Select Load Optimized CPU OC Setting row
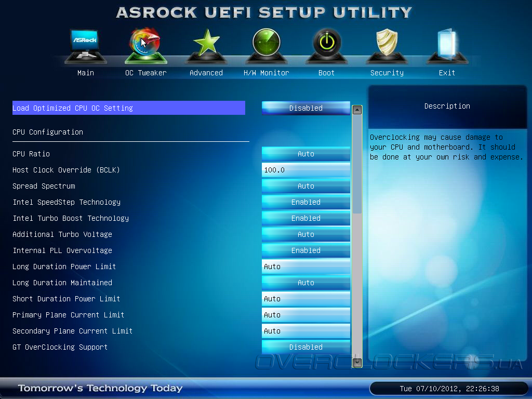This screenshot has width=532, height=399. click(129, 108)
